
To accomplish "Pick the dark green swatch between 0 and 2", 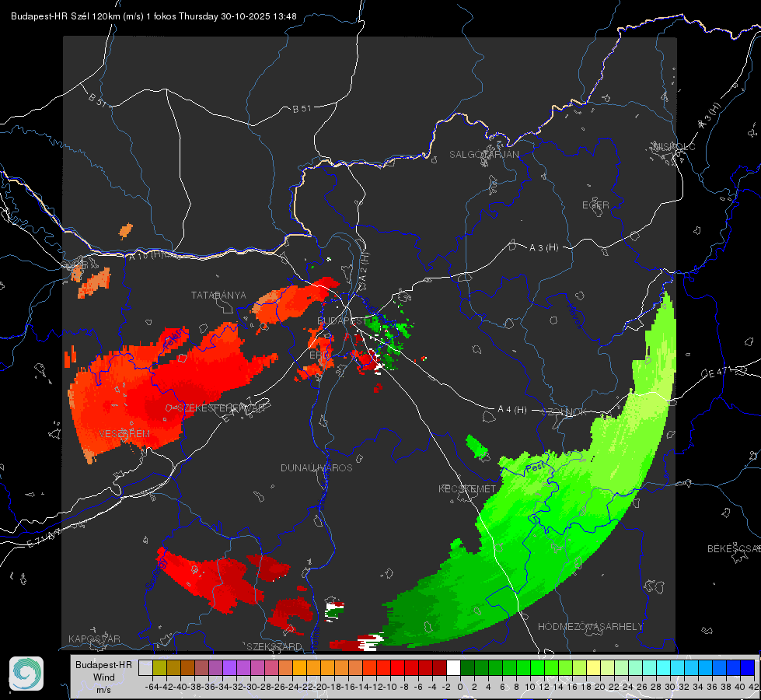I will (467, 667).
